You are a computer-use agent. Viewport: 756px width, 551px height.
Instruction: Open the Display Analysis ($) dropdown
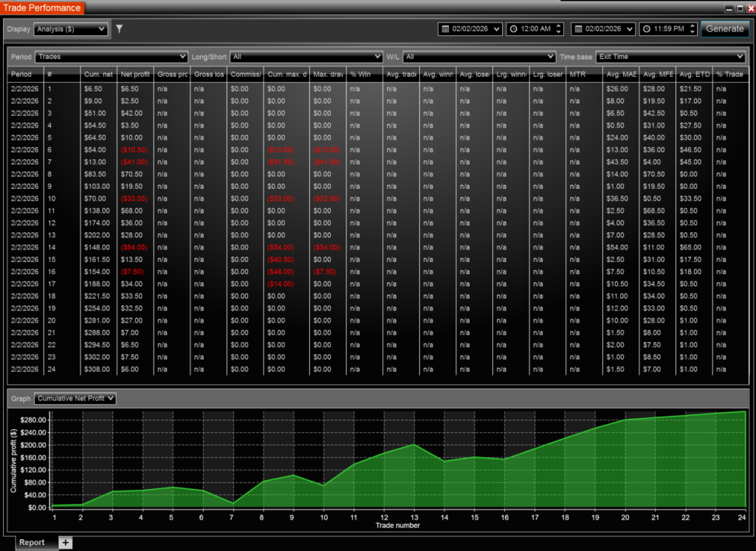[x=71, y=29]
